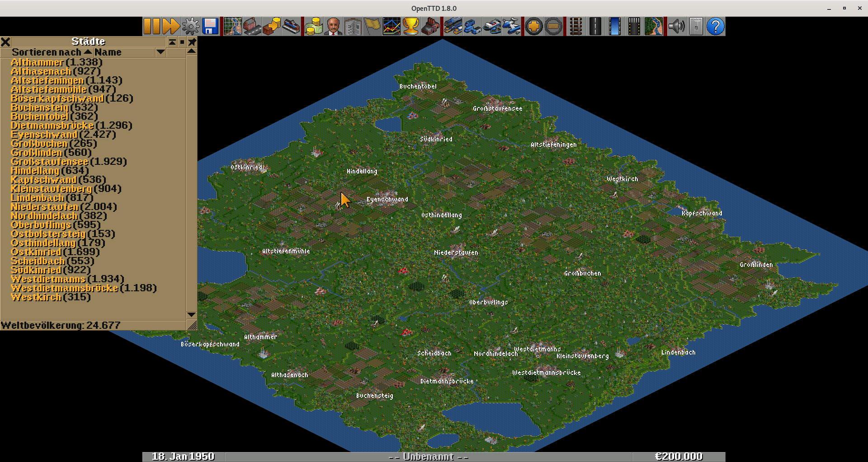Open the goals flag icon
This screenshot has height=462, width=868.
pos(372,27)
